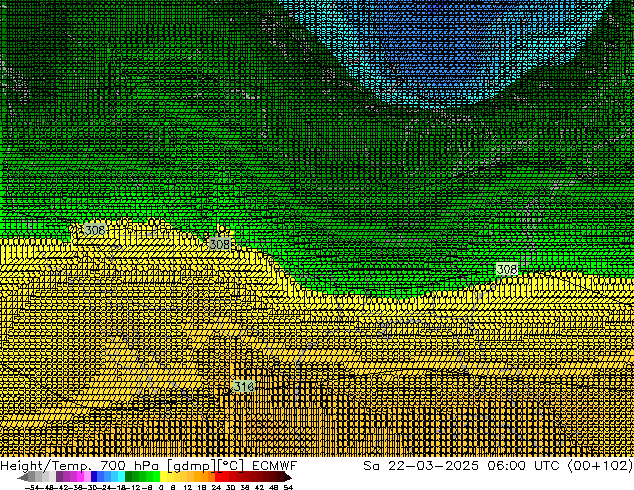The image size is (634, 490).
Task: Click the '(00+102)' forecast offset text
Action: (x=600, y=466)
